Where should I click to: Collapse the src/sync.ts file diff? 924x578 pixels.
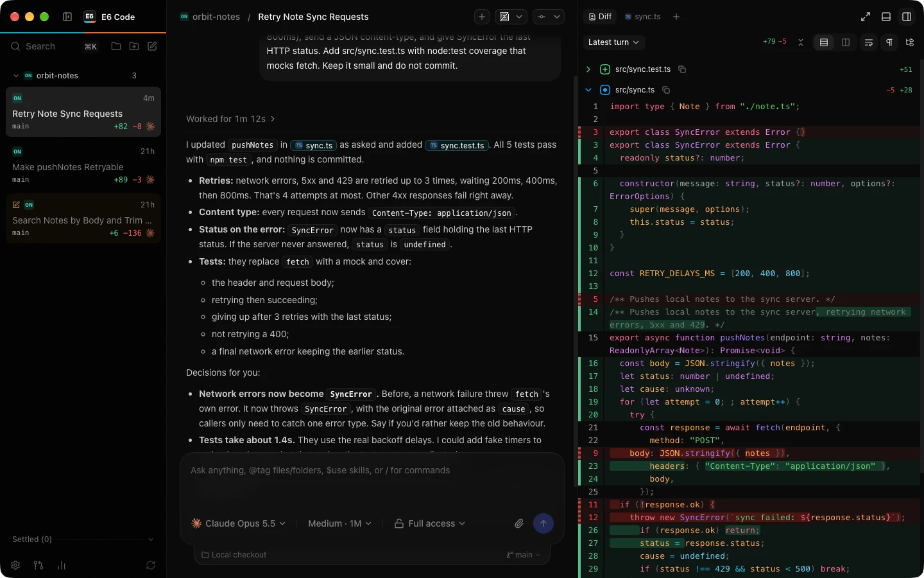[x=588, y=90]
